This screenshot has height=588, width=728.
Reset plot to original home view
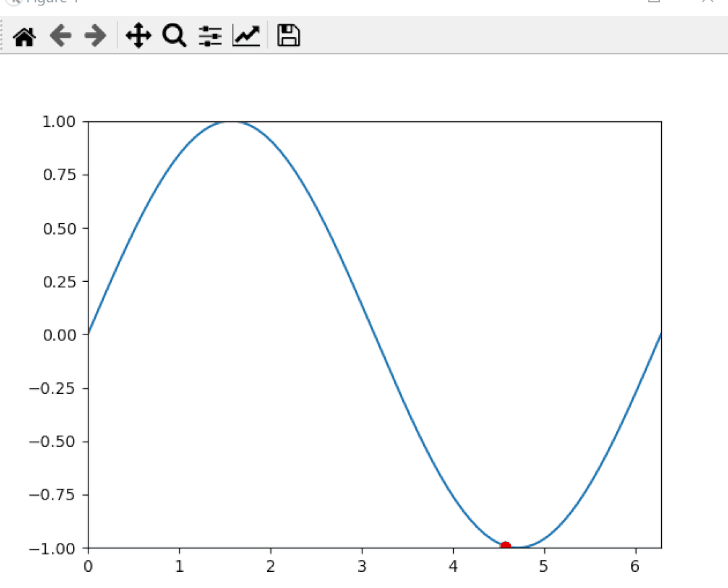coord(24,36)
